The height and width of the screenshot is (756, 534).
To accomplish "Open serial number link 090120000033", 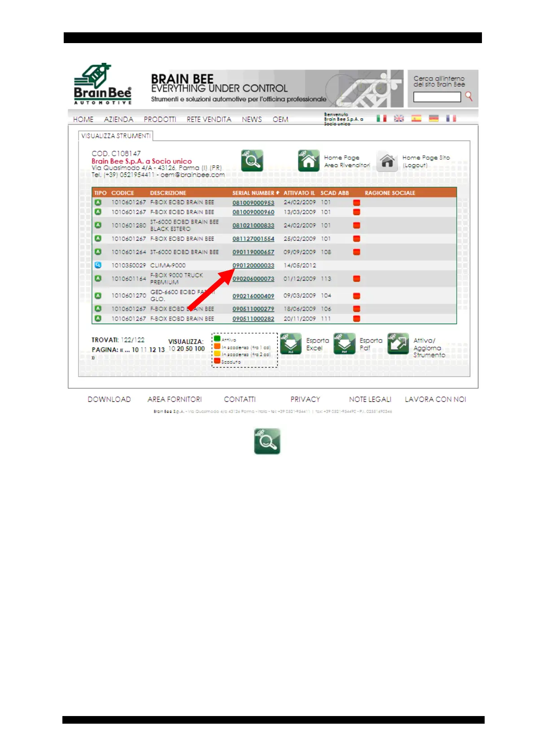I will coord(253,265).
